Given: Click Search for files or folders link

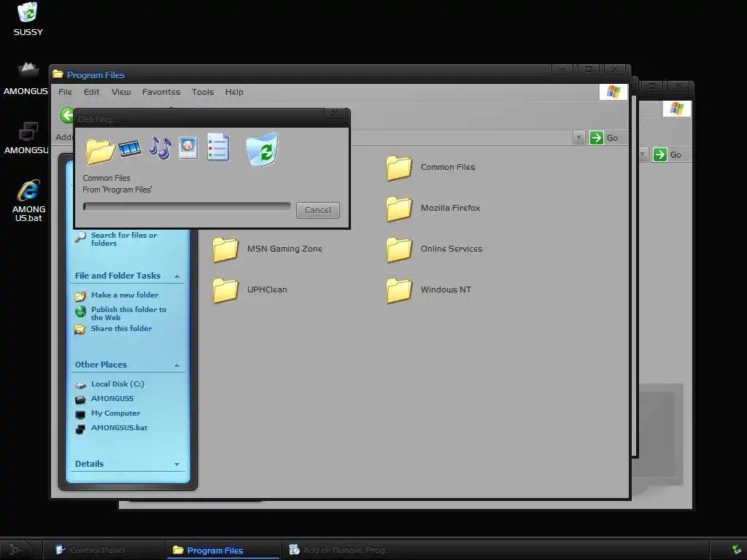Looking at the screenshot, I should click(x=124, y=239).
